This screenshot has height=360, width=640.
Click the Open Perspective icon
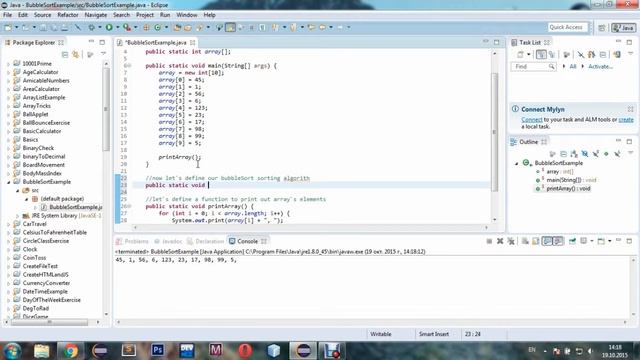(602, 27)
